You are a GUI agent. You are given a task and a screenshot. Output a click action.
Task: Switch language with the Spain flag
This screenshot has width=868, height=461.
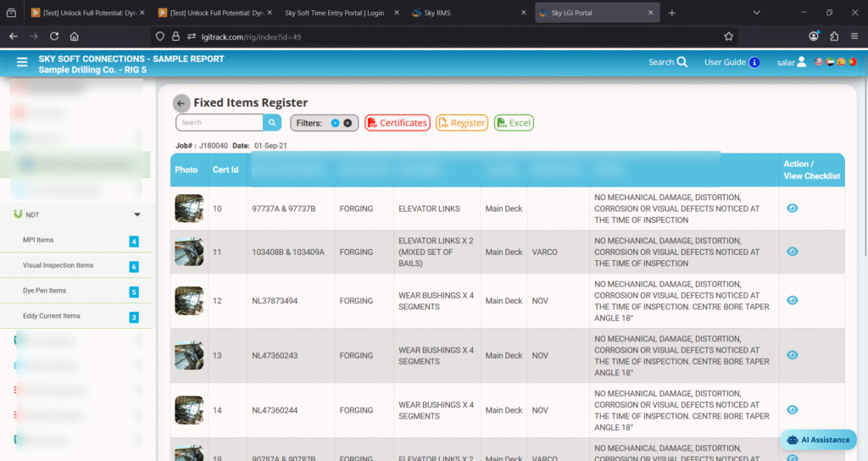click(840, 62)
